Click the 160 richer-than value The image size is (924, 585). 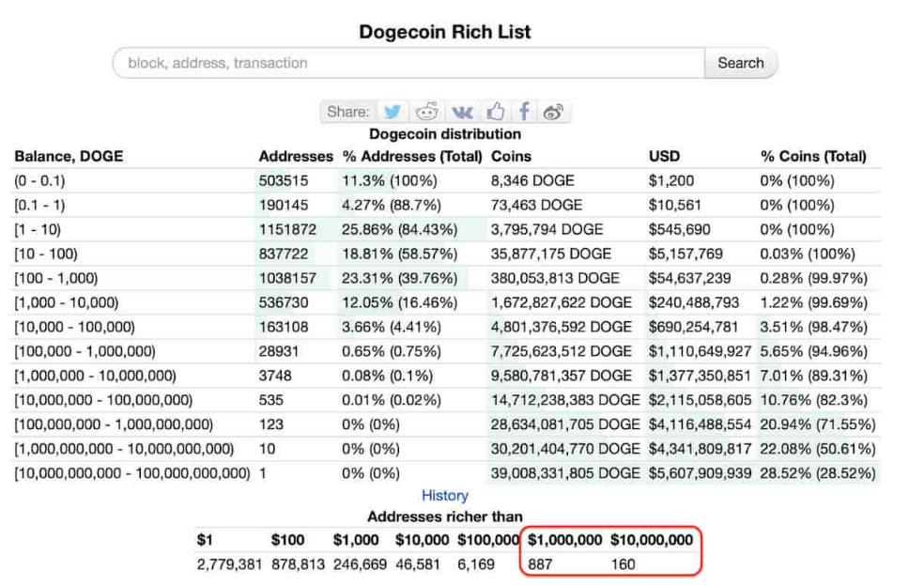coord(623,564)
